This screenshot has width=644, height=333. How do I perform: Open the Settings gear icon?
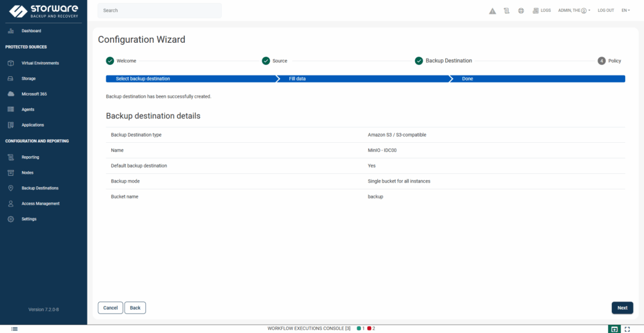pos(11,219)
